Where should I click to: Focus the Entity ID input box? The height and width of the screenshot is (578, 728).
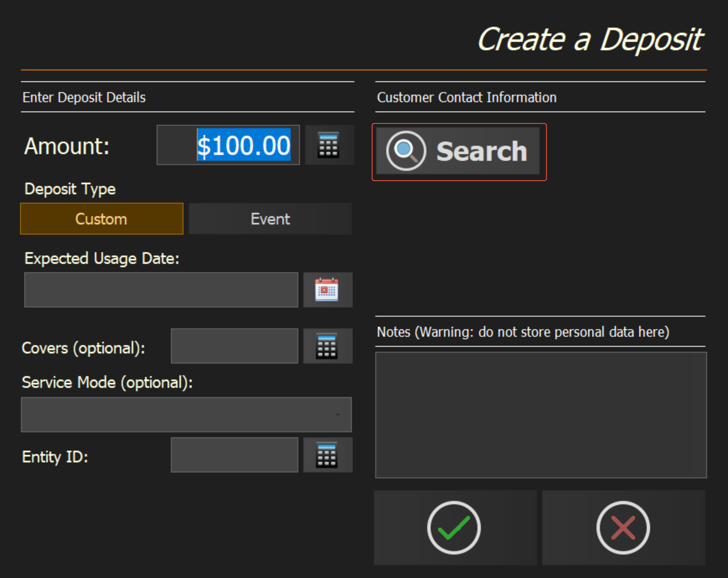pyautogui.click(x=234, y=455)
